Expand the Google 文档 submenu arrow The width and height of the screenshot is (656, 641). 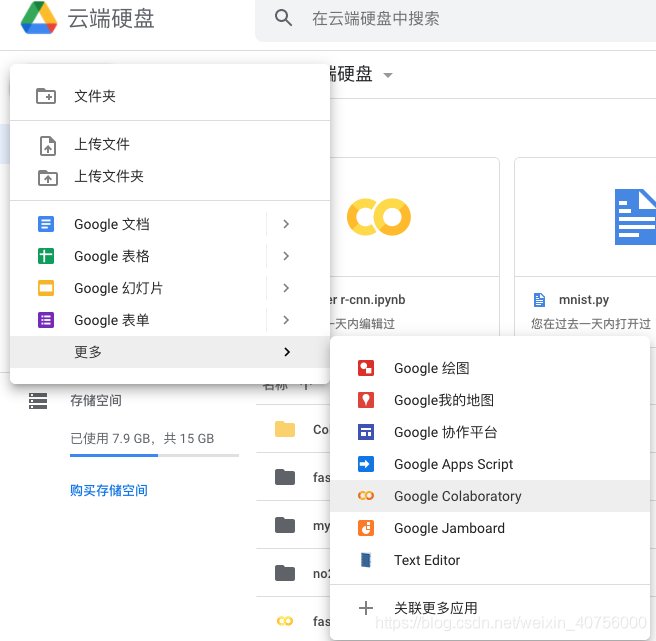[286, 224]
